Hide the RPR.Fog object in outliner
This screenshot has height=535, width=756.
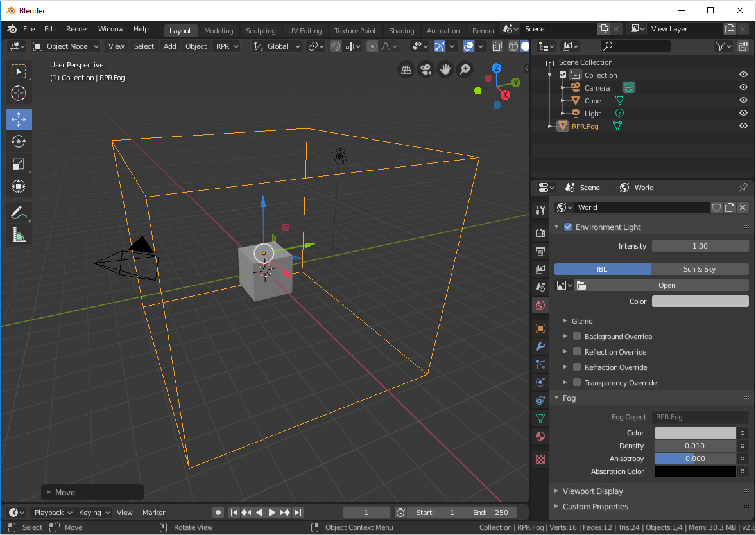[x=743, y=126]
